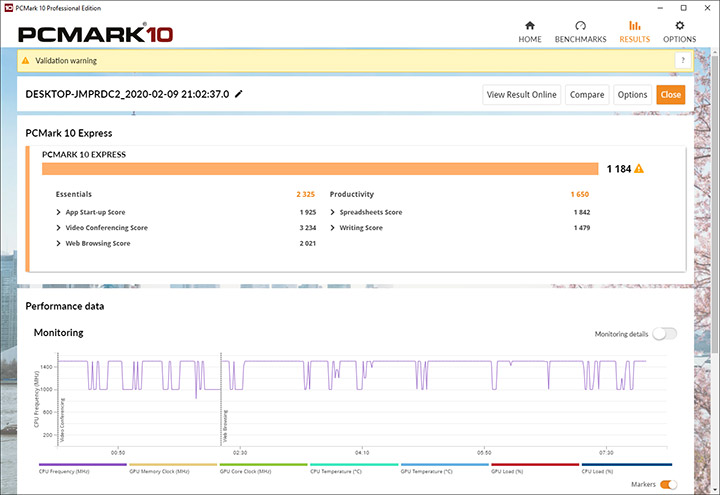Click the Productivity score 1 650
The width and height of the screenshot is (720, 495).
pyautogui.click(x=579, y=194)
